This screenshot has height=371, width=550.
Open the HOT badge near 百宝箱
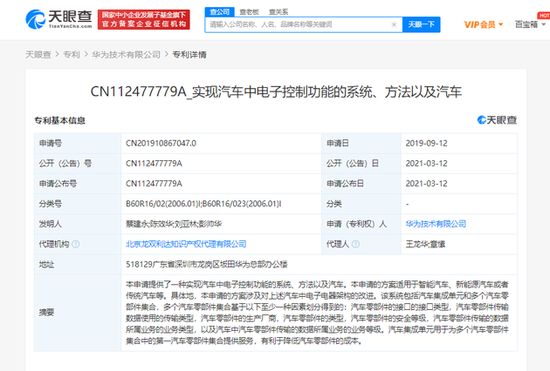tap(544, 15)
